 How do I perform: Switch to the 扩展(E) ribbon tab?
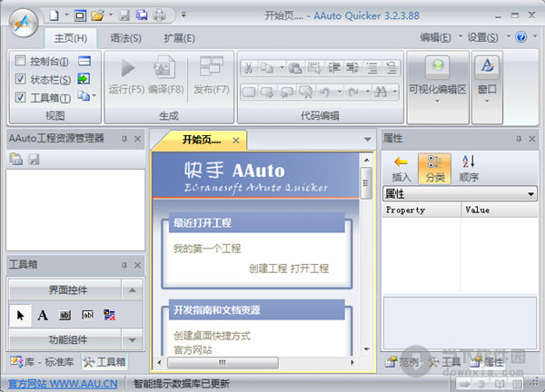click(x=179, y=38)
